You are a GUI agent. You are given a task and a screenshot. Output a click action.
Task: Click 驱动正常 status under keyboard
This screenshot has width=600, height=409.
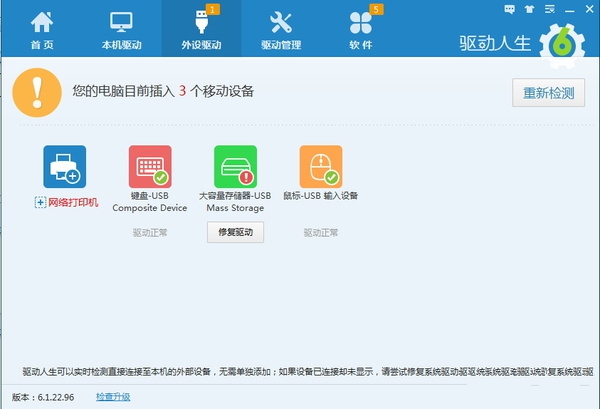pyautogui.click(x=150, y=233)
